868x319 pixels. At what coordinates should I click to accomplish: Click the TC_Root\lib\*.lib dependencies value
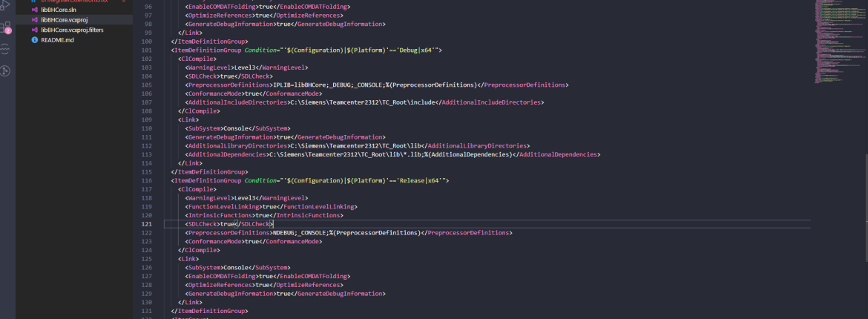pos(344,154)
